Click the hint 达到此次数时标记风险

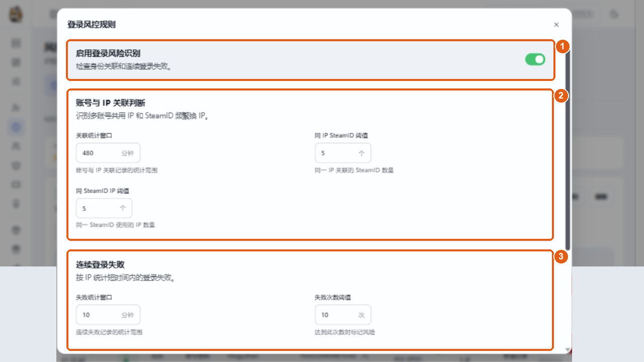(345, 332)
